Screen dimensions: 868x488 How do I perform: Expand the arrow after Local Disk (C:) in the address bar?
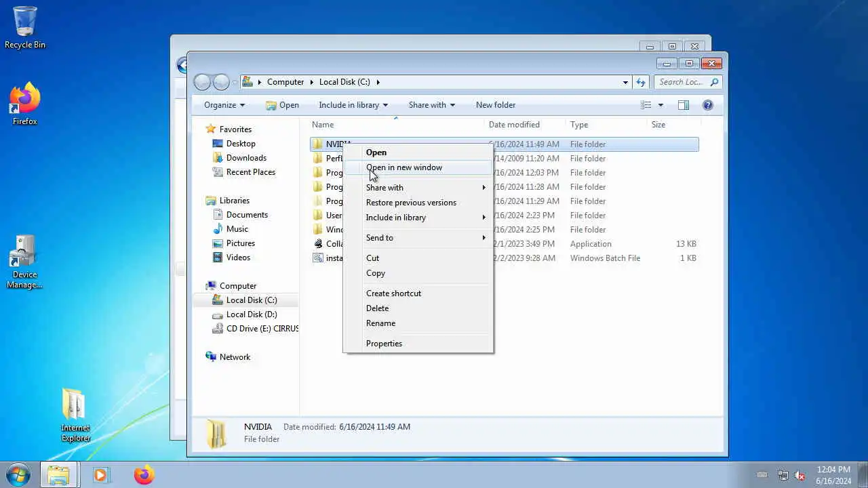point(378,82)
